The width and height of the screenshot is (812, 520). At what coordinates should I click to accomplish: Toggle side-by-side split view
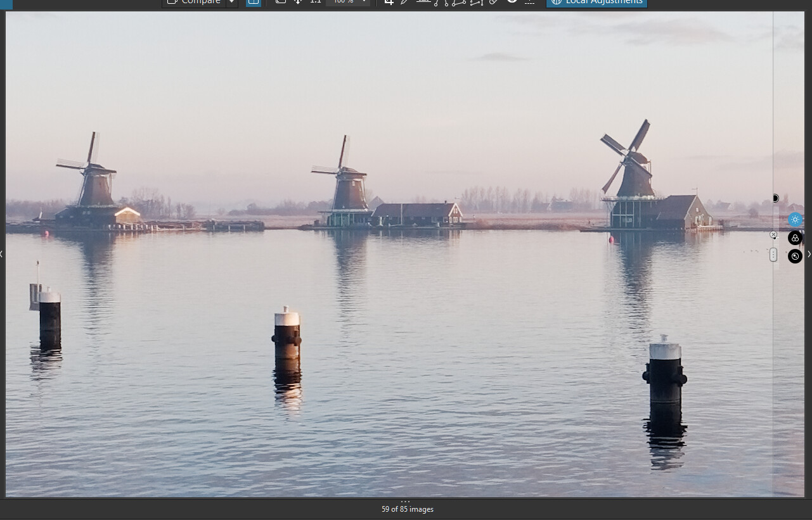[253, 2]
